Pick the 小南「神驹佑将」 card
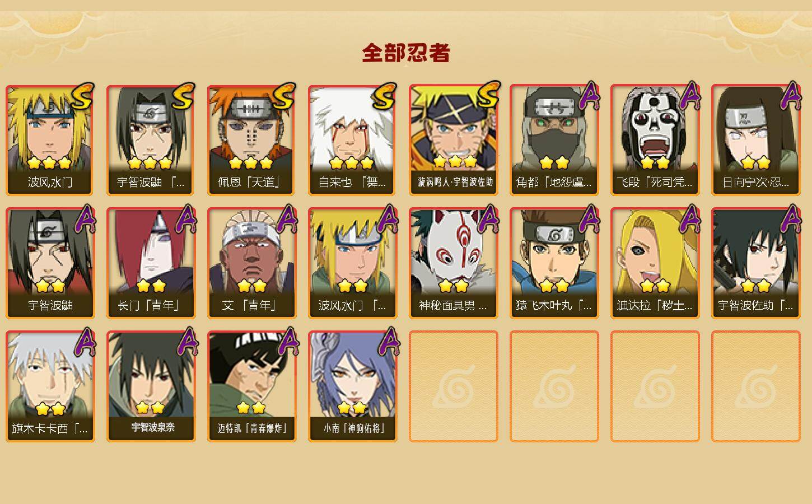This screenshot has height=504, width=812. click(x=352, y=386)
